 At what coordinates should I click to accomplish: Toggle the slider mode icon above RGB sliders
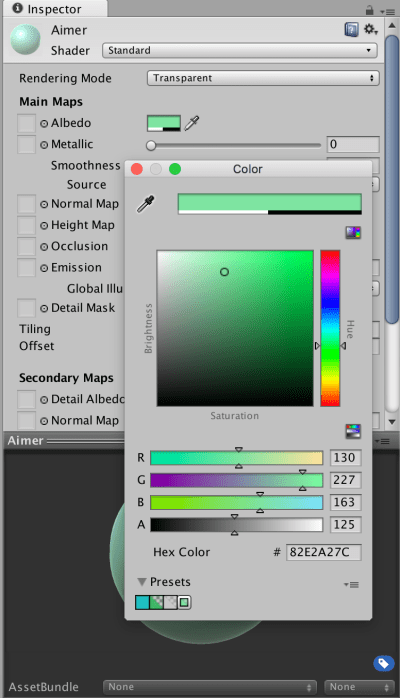point(353,431)
